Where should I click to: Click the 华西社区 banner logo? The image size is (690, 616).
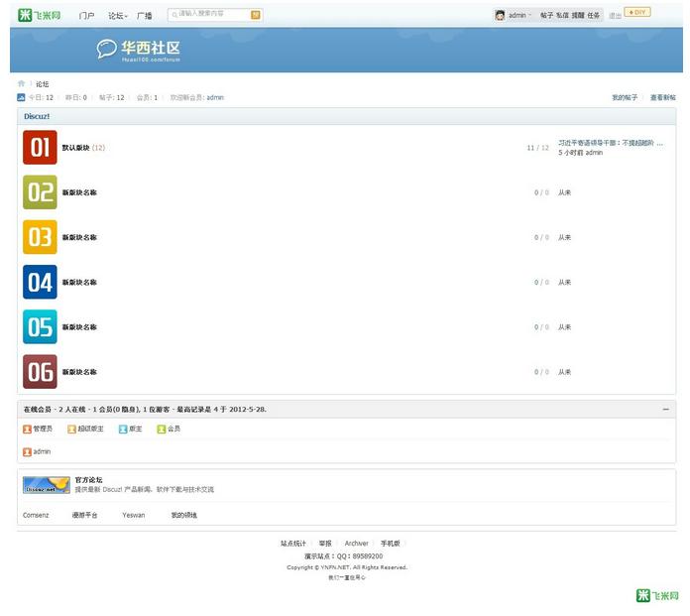tap(139, 50)
